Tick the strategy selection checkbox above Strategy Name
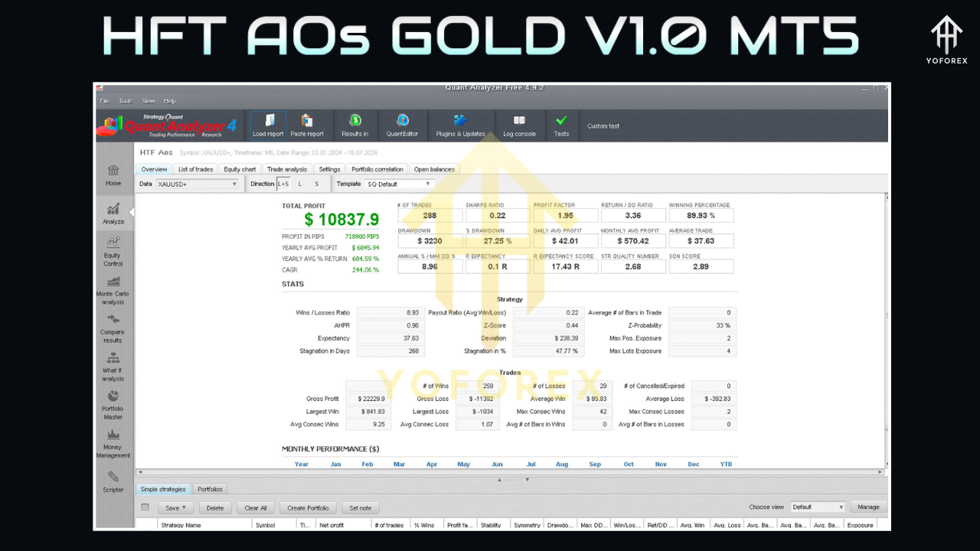This screenshot has width=980, height=551. [x=145, y=507]
